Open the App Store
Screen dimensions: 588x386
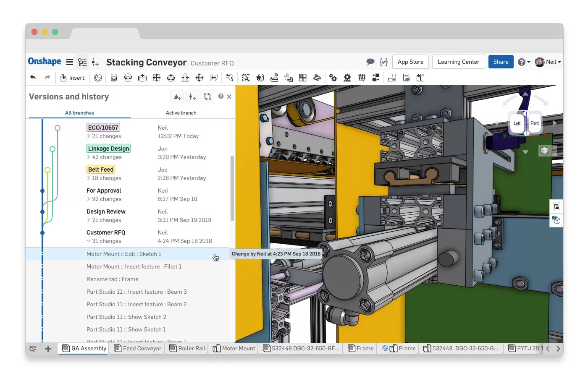410,62
